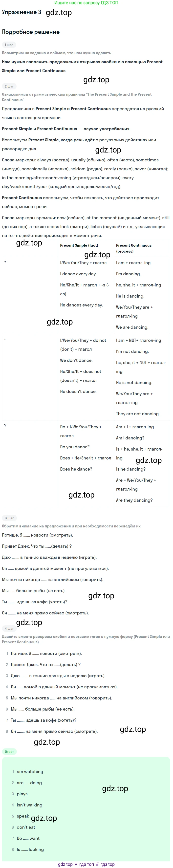Click the "?" row marker in the table

tap(5, 425)
